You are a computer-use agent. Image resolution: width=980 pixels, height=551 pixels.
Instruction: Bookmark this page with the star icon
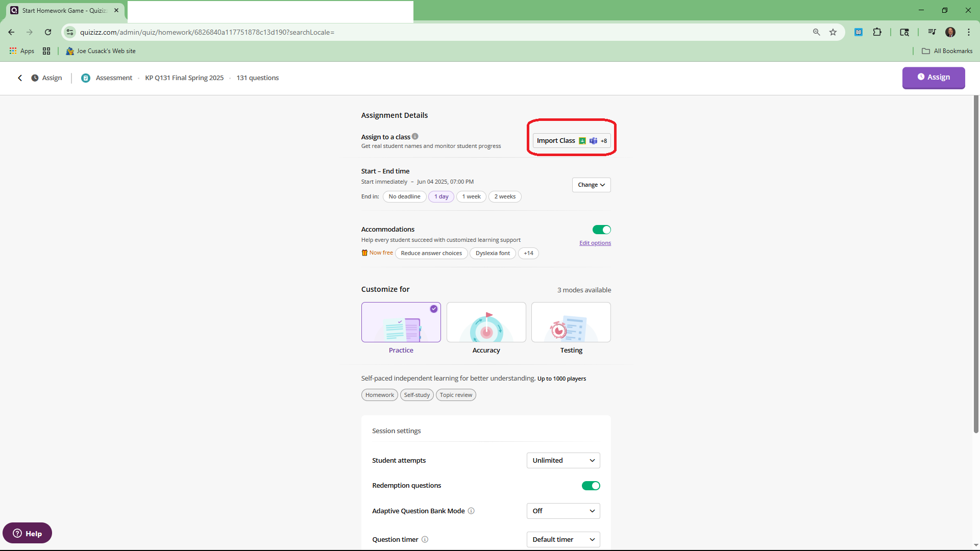(833, 32)
